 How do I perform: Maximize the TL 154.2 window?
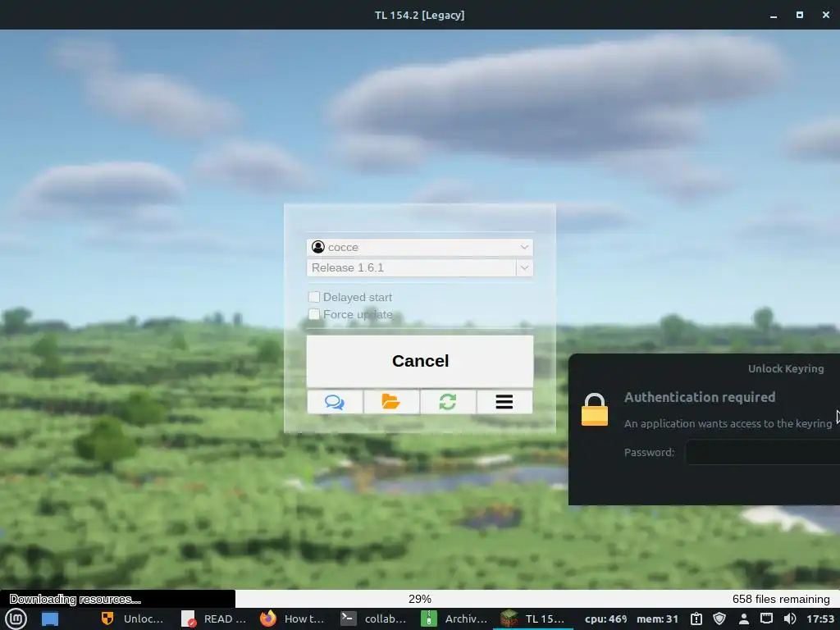[799, 15]
